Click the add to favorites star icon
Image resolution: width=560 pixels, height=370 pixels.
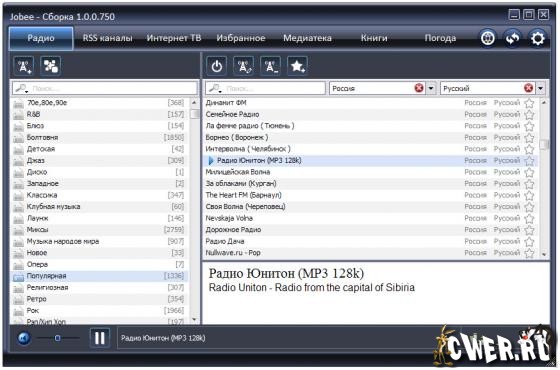click(x=298, y=66)
